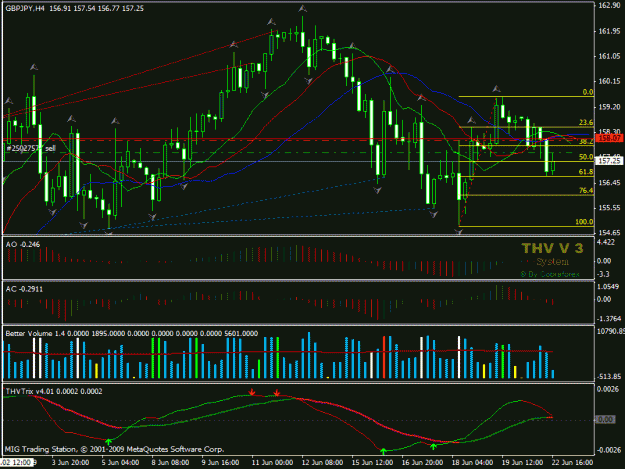Viewport: 625px width, 469px height.
Task: Click the AO -0.246 indicator label
Action: coord(23,244)
